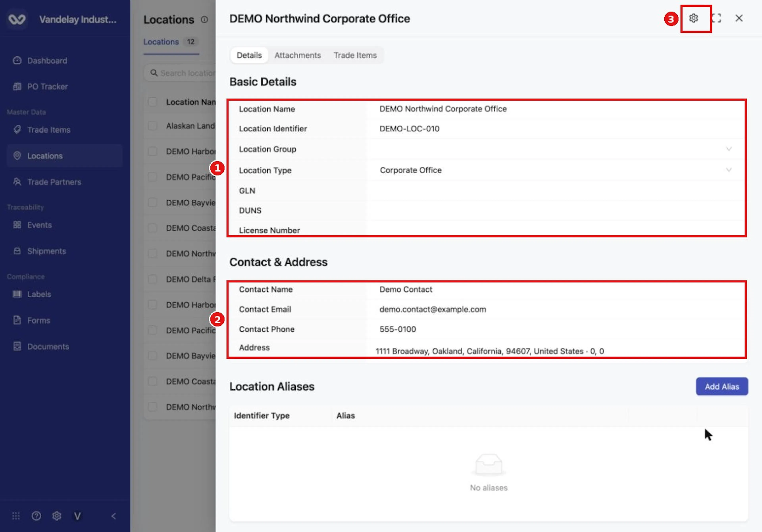Collapse the sidebar with the arrow
The image size is (762, 532).
click(x=114, y=516)
